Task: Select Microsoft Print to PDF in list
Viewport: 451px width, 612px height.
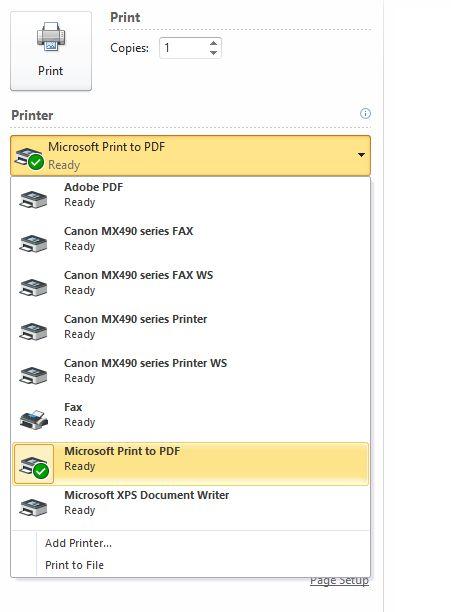Action: [x=190, y=464]
